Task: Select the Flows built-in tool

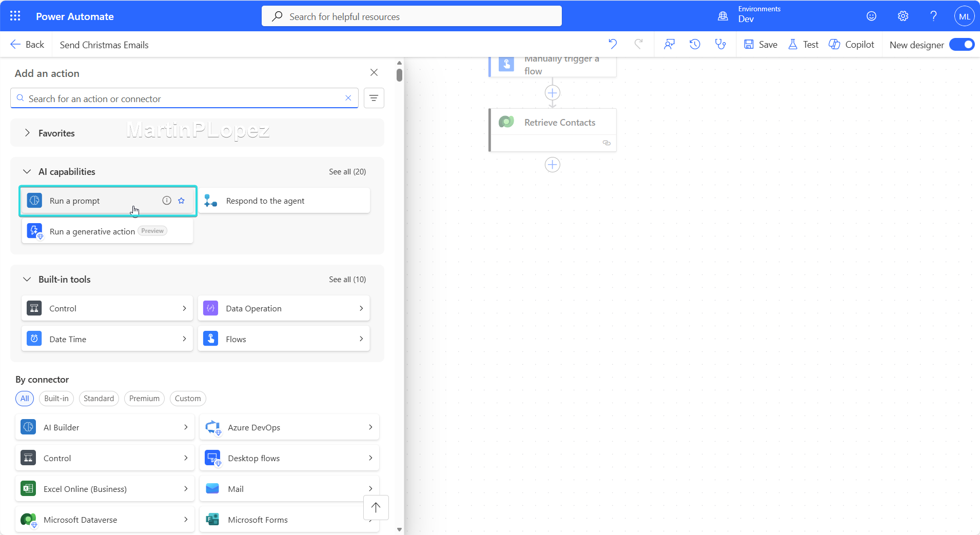Action: tap(284, 339)
